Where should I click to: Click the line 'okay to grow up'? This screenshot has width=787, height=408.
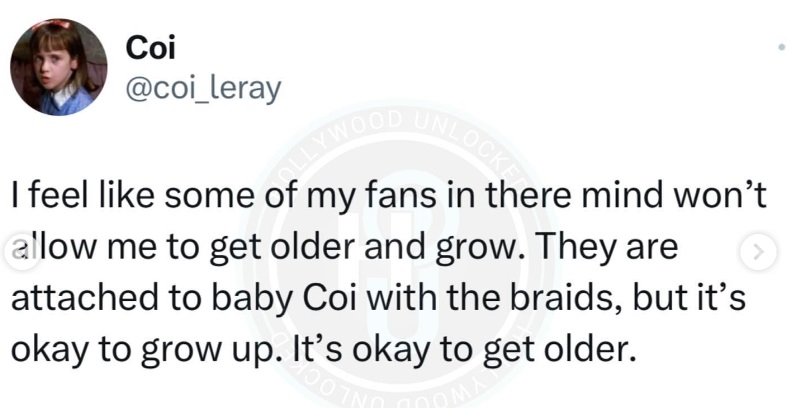click(x=324, y=350)
